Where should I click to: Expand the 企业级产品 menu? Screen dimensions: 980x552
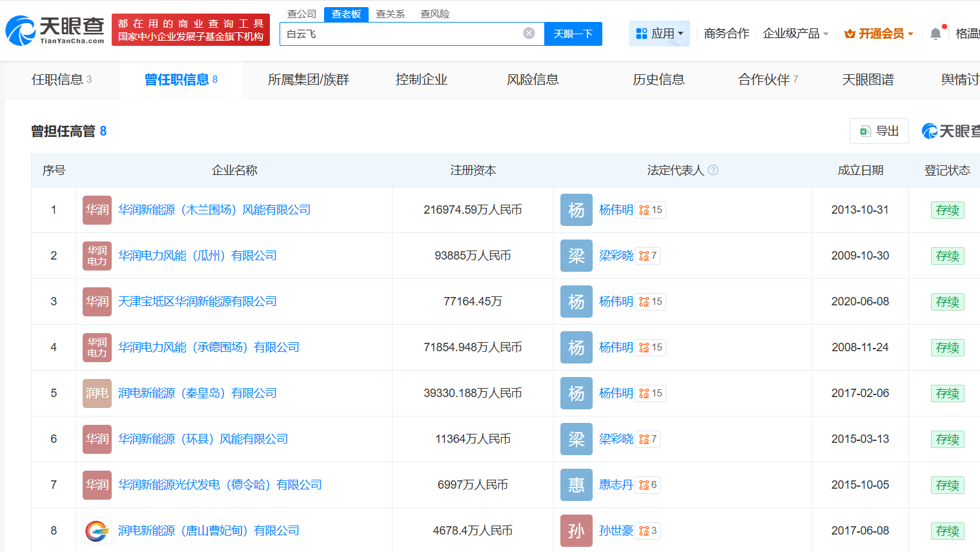pos(795,34)
